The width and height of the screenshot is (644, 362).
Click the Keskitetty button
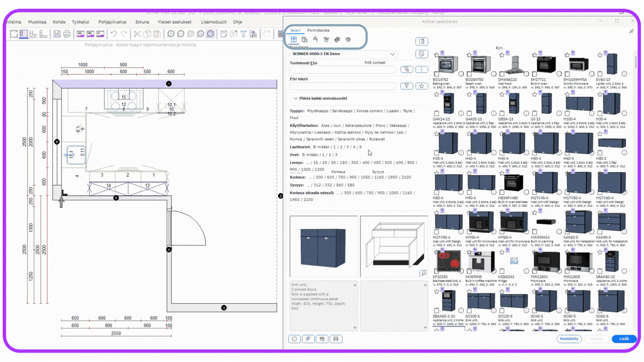(569, 339)
